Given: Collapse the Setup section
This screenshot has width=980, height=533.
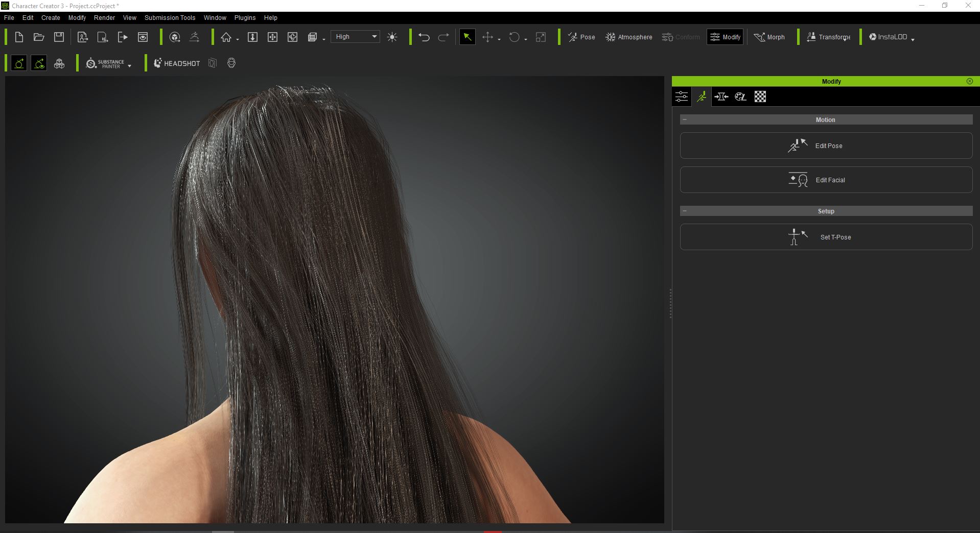Looking at the screenshot, I should pyautogui.click(x=685, y=211).
